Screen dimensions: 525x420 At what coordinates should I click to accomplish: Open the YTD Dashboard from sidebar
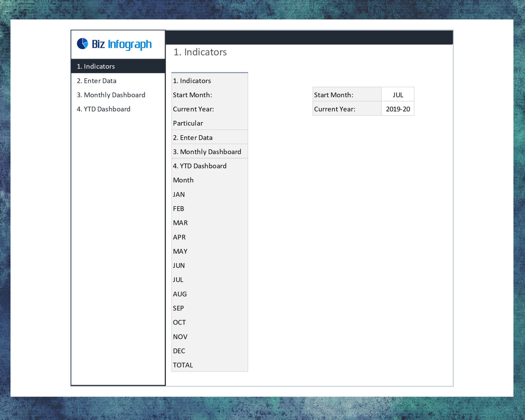pos(103,109)
